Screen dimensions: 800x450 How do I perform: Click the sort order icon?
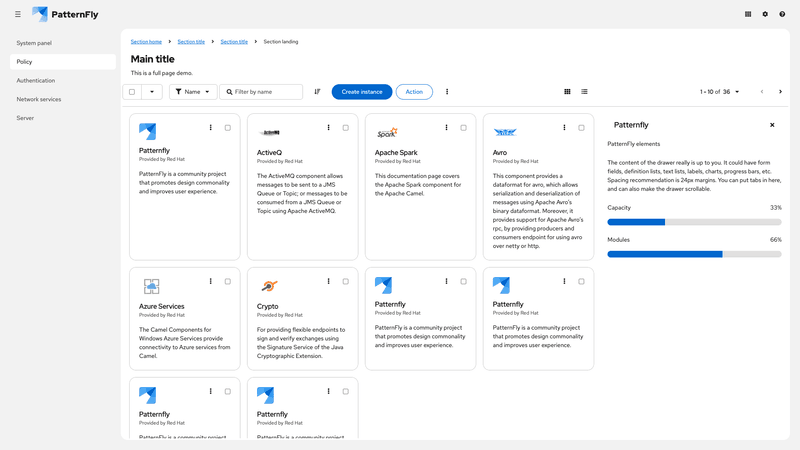point(317,92)
